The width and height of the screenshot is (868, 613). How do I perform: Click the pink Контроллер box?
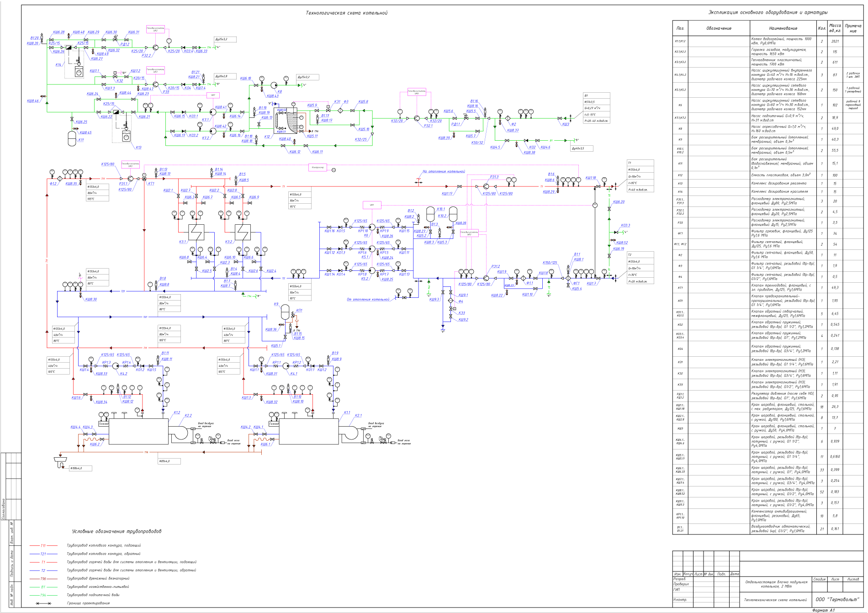(x=318, y=168)
